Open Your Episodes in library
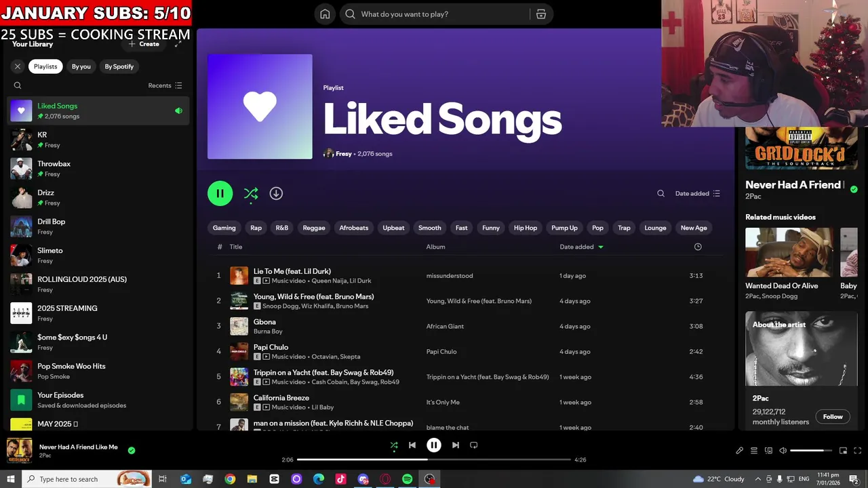The image size is (868, 488). point(98,400)
